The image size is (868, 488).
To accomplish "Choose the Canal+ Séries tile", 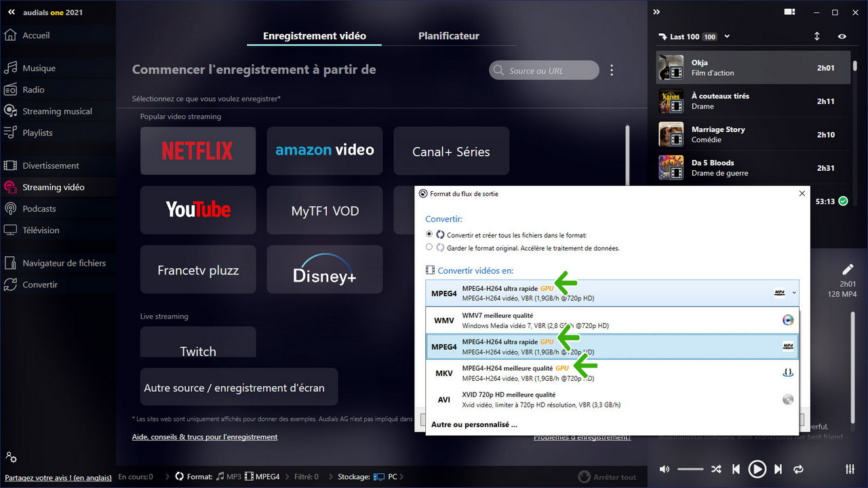I will click(x=451, y=150).
